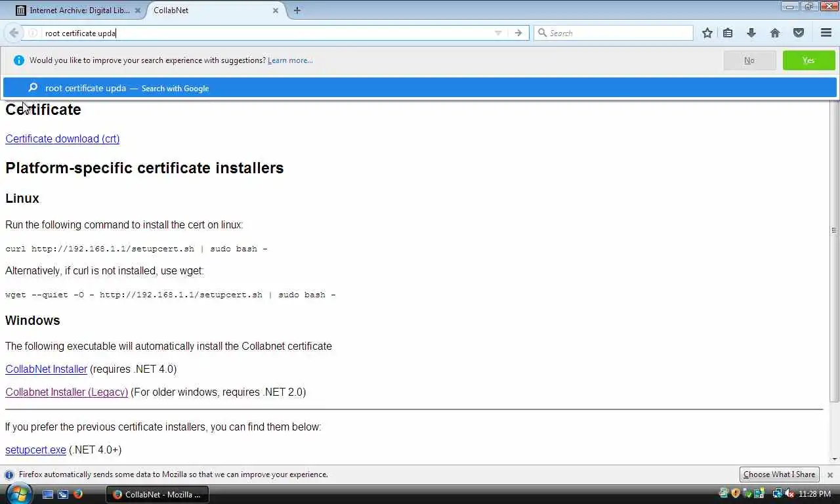Bookmark this page with the star icon
This screenshot has height=504, width=840.
(x=707, y=33)
